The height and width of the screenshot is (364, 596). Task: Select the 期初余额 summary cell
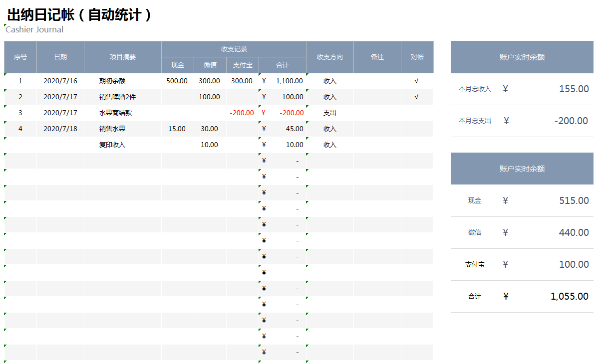click(112, 81)
